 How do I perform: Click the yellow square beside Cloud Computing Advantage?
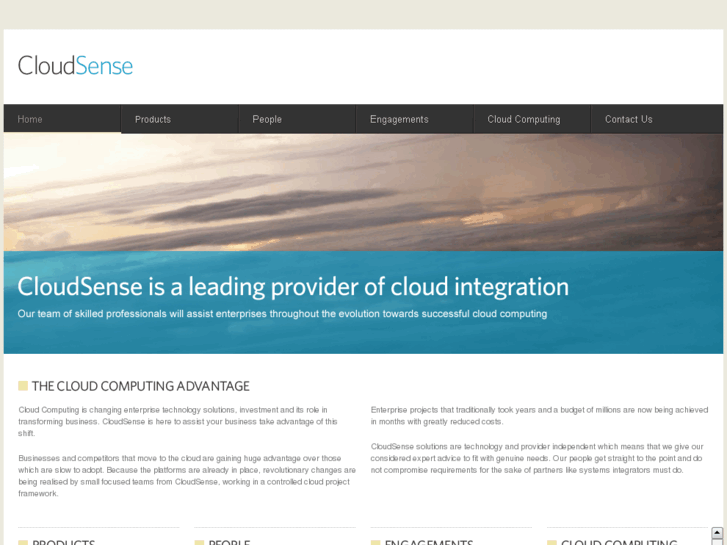[x=23, y=385]
